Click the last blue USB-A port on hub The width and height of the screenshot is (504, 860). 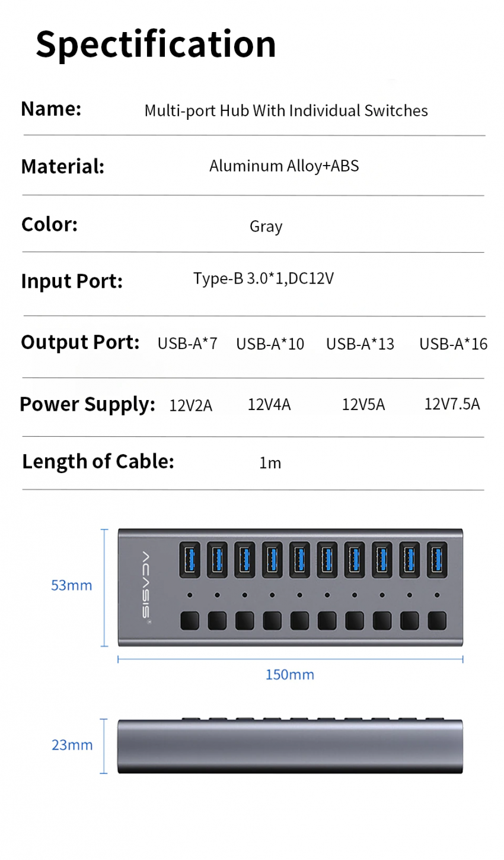tap(437, 560)
